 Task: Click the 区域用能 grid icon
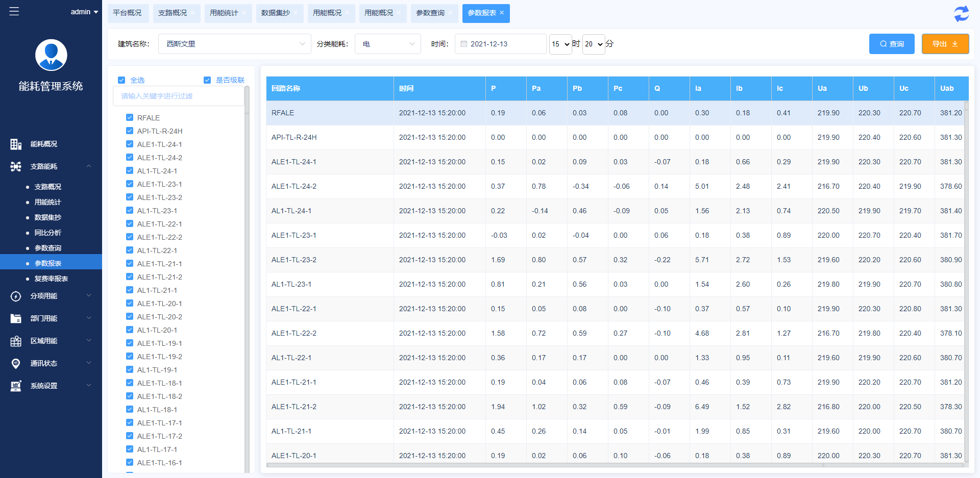pyautogui.click(x=16, y=341)
